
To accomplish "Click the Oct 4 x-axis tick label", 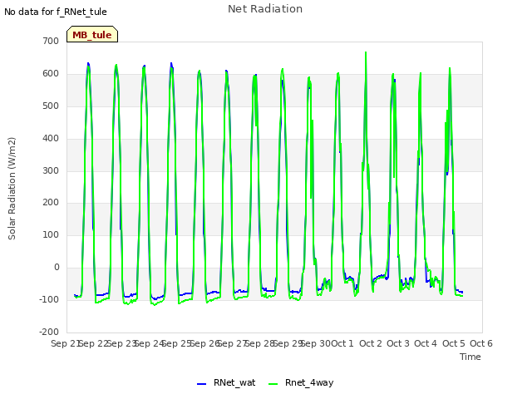I will pyautogui.click(x=426, y=343).
